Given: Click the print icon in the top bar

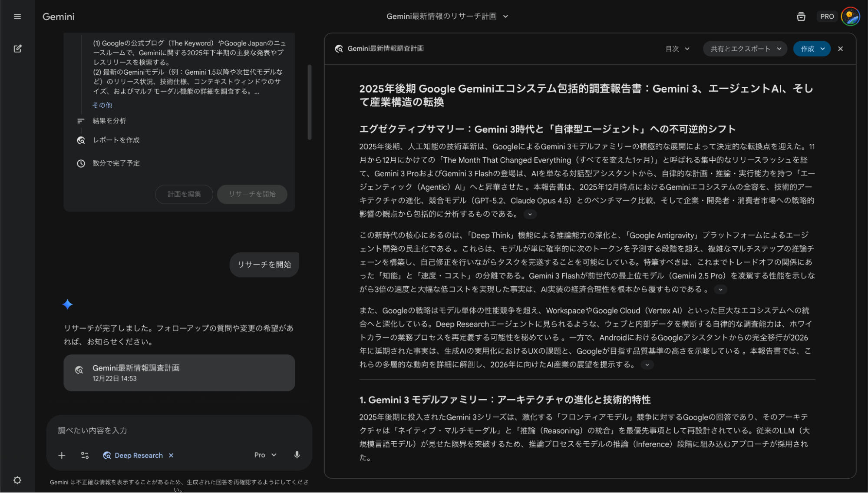Looking at the screenshot, I should (801, 16).
